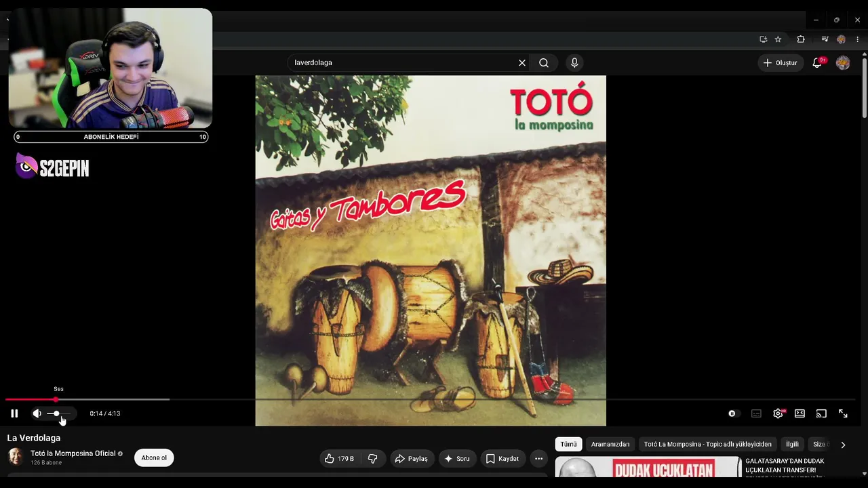The width and height of the screenshot is (868, 488).
Task: Open the "GALATASARAY'DAN DUDAK UÇUKLATAN TRANSFER!" title
Action: (x=785, y=465)
